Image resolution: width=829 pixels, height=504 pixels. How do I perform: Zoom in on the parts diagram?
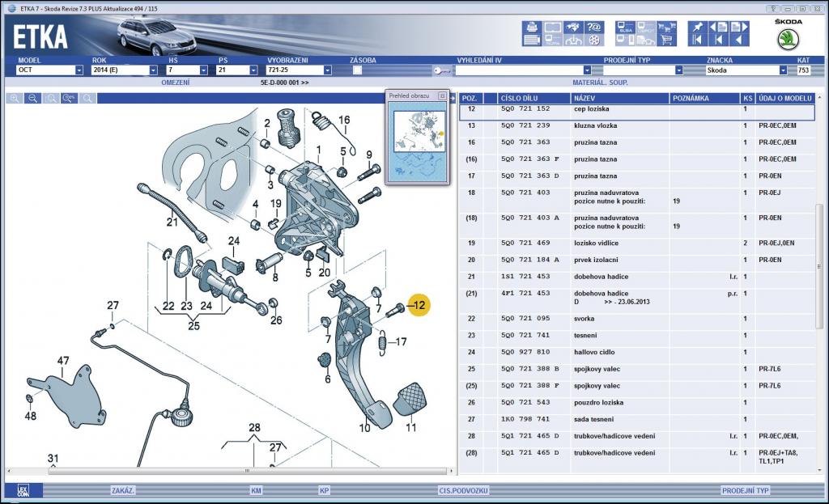15,98
